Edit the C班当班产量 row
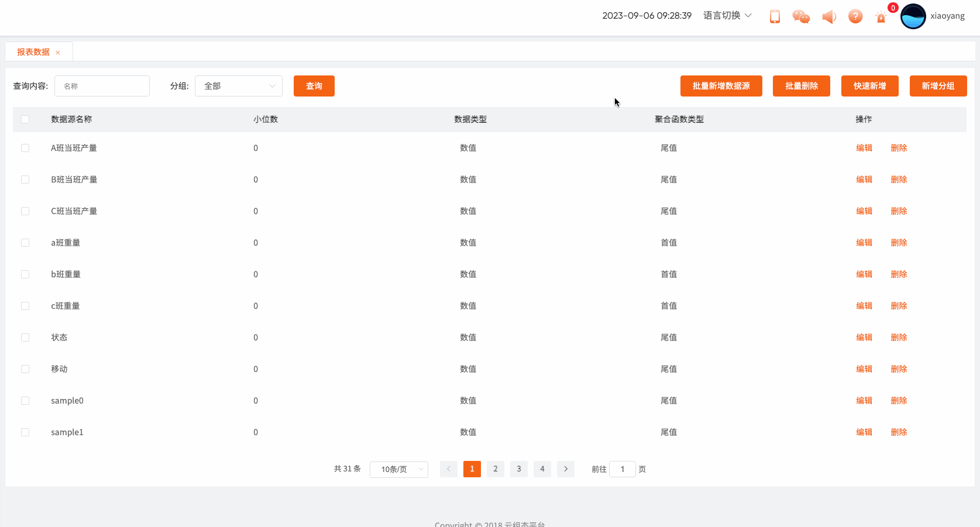980x527 pixels. pos(864,211)
